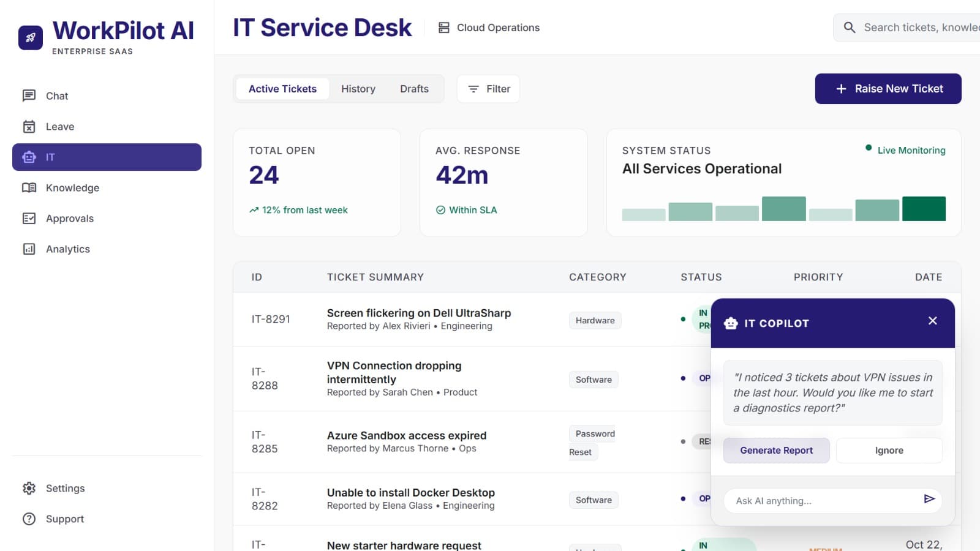Viewport: 980px width, 551px height.
Task: Sort by the Ticket Summary column header
Action: pyautogui.click(x=375, y=277)
